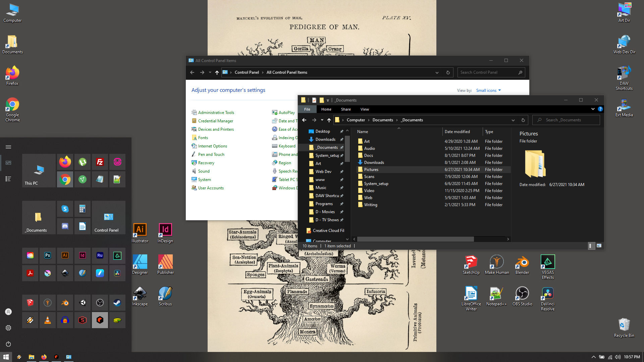
Task: Open the This PC tile in Start menu
Action: coord(39,171)
